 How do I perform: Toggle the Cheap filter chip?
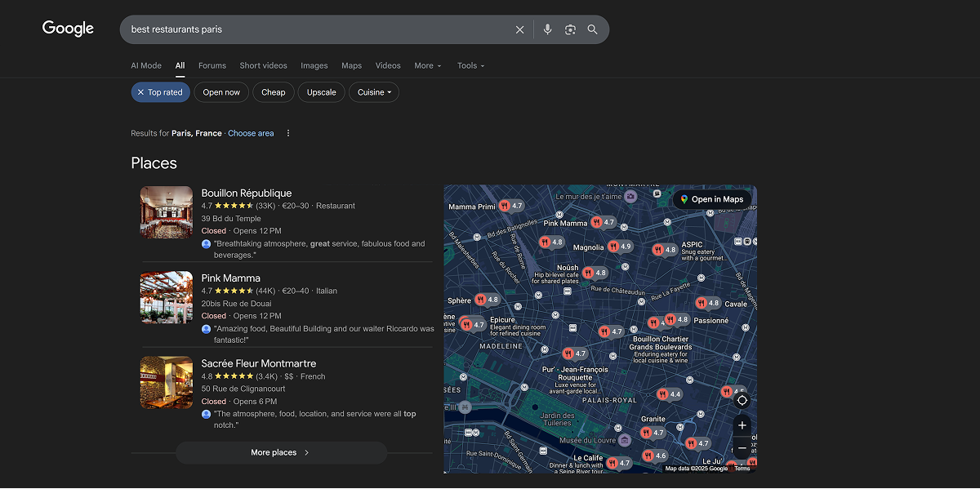coord(273,91)
